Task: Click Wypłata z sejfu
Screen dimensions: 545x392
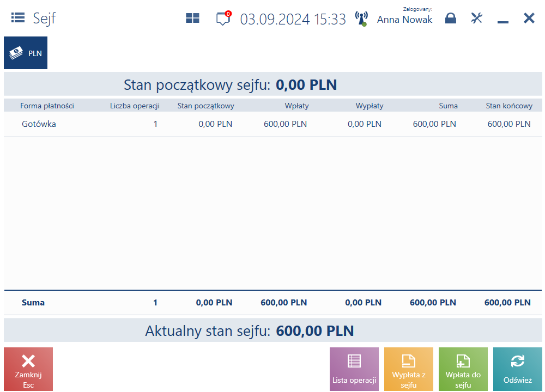Action: 409,369
